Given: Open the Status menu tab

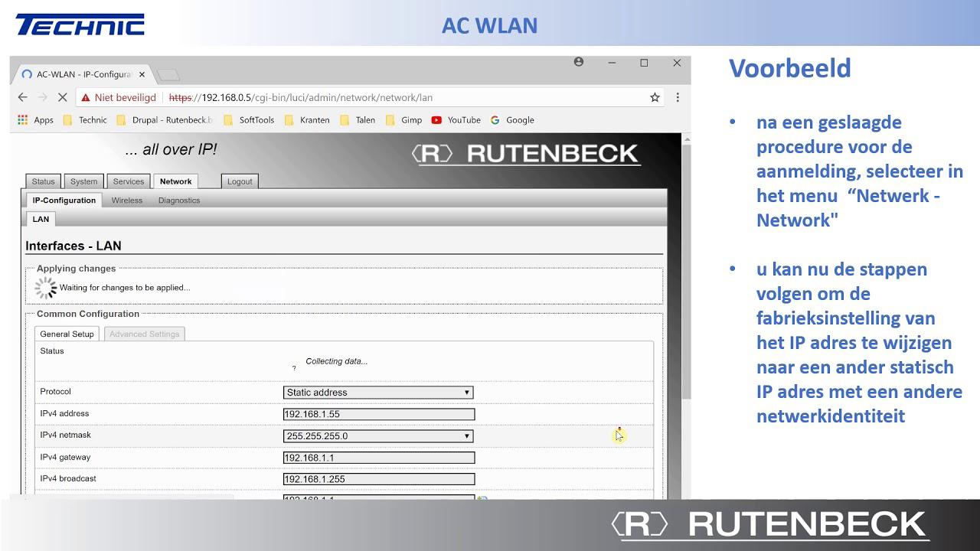Looking at the screenshot, I should [x=43, y=181].
